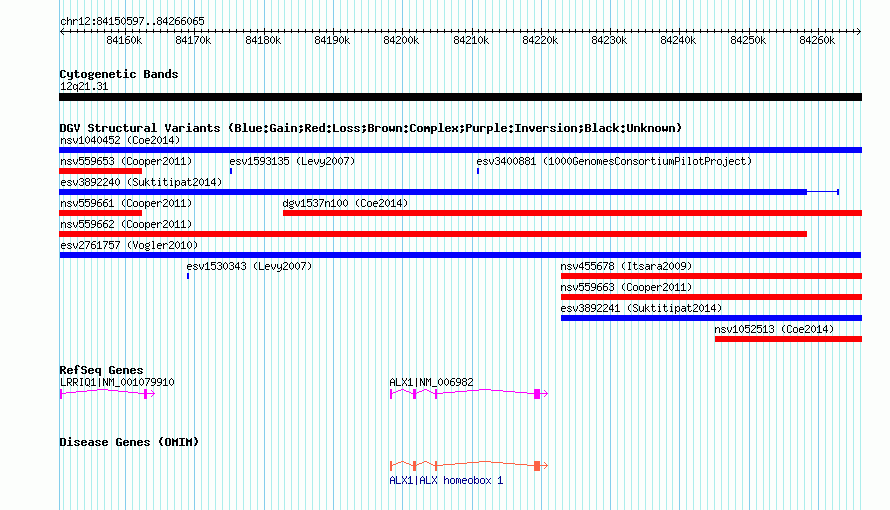Image resolution: width=890 pixels, height=510 pixels.
Task: Open the DGV Structural Variants track header
Action: 371,128
